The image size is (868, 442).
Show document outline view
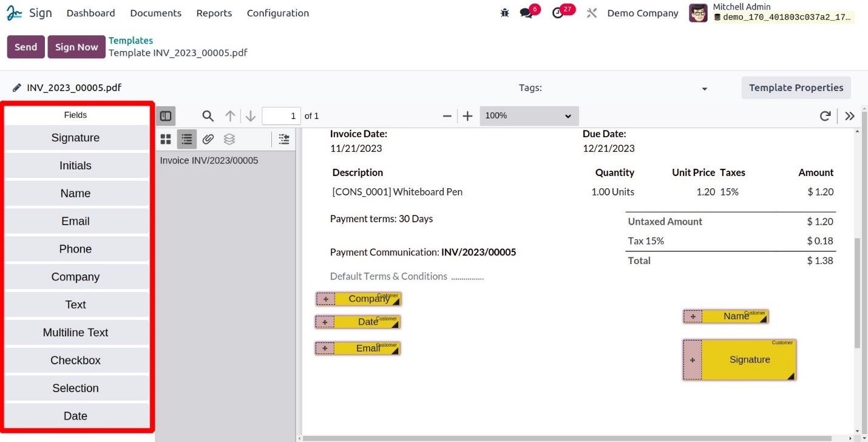[187, 139]
